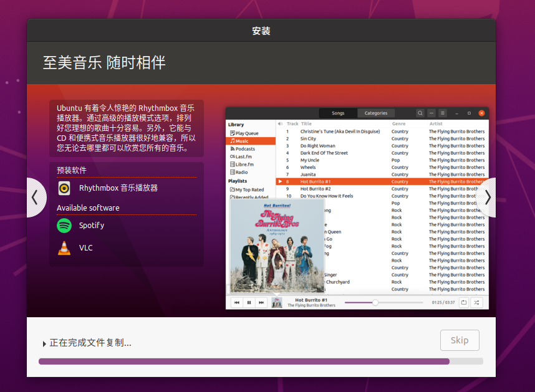The width and height of the screenshot is (535, 392).
Task: Click the playback time "01:25 / 03:37"
Action: [x=443, y=303]
